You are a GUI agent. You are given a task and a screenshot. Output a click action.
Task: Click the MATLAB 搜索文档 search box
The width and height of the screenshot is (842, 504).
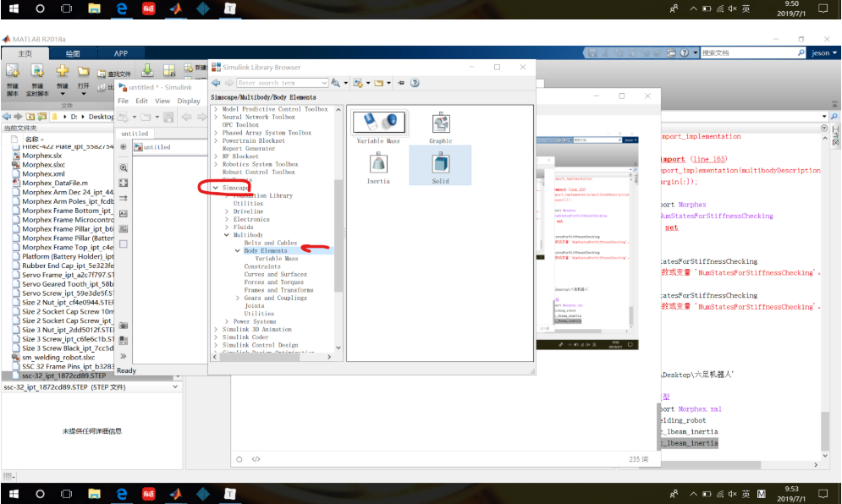(749, 52)
